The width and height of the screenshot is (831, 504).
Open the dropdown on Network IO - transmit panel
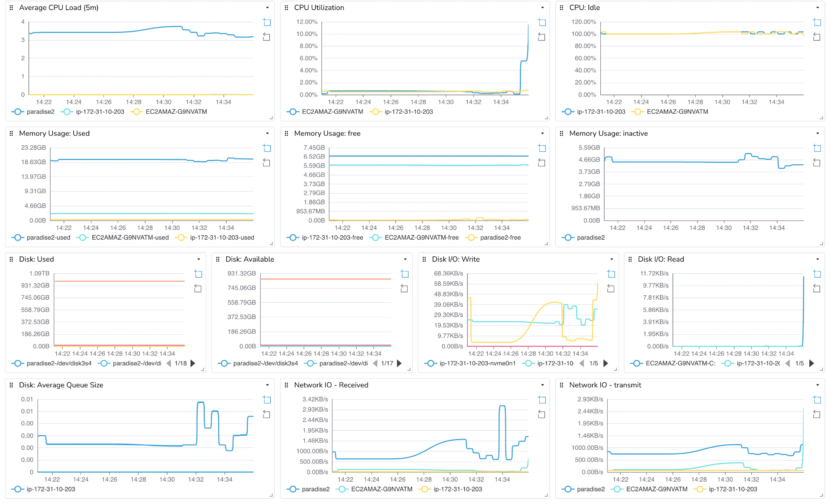(x=818, y=385)
